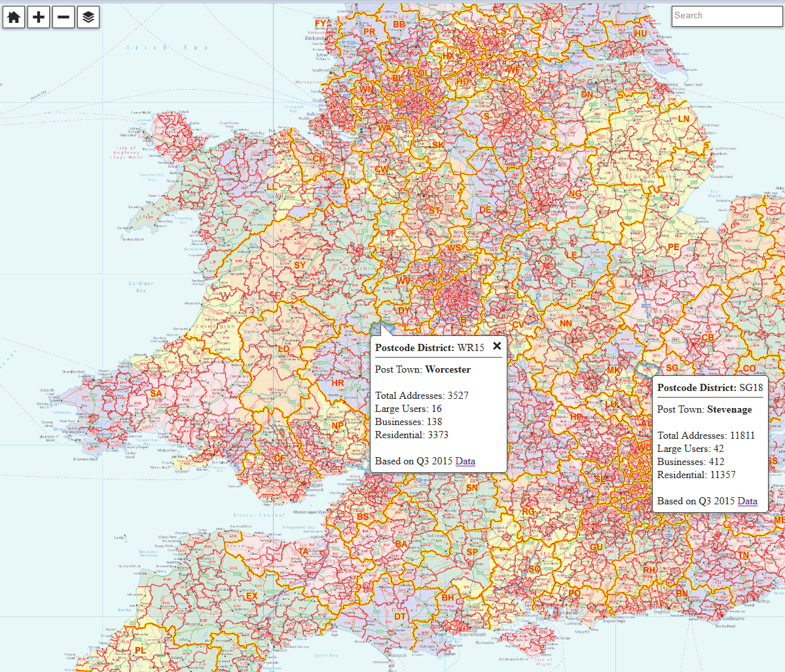Click the TA postcode area label

point(303,551)
